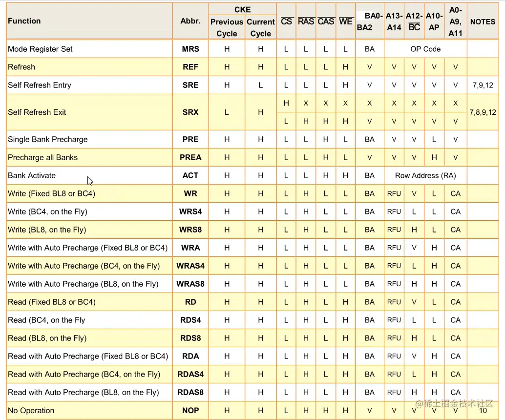Select the SRX abbreviation cell
The height and width of the screenshot is (420, 505).
click(190, 112)
